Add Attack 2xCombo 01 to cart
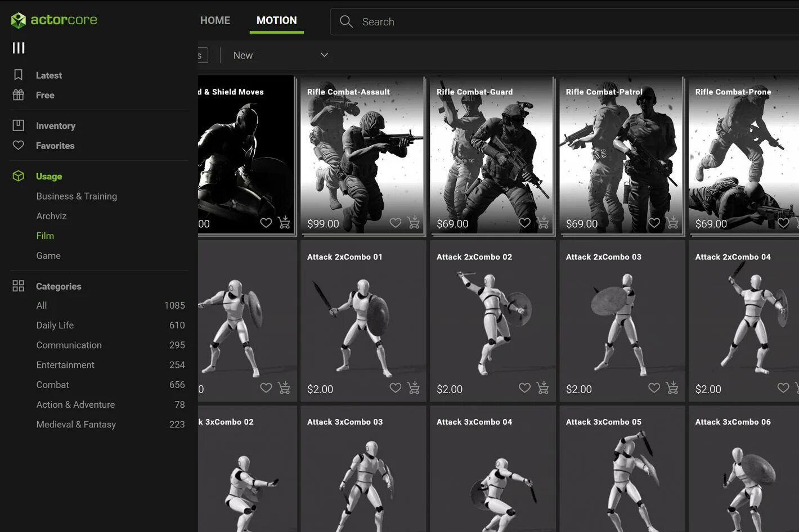The height and width of the screenshot is (532, 799). coord(414,387)
